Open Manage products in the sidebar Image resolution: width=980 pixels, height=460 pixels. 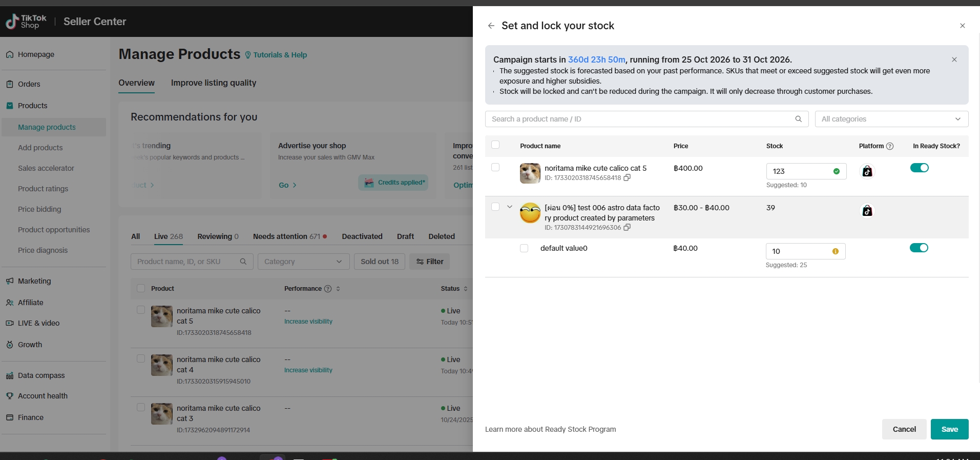tap(47, 127)
